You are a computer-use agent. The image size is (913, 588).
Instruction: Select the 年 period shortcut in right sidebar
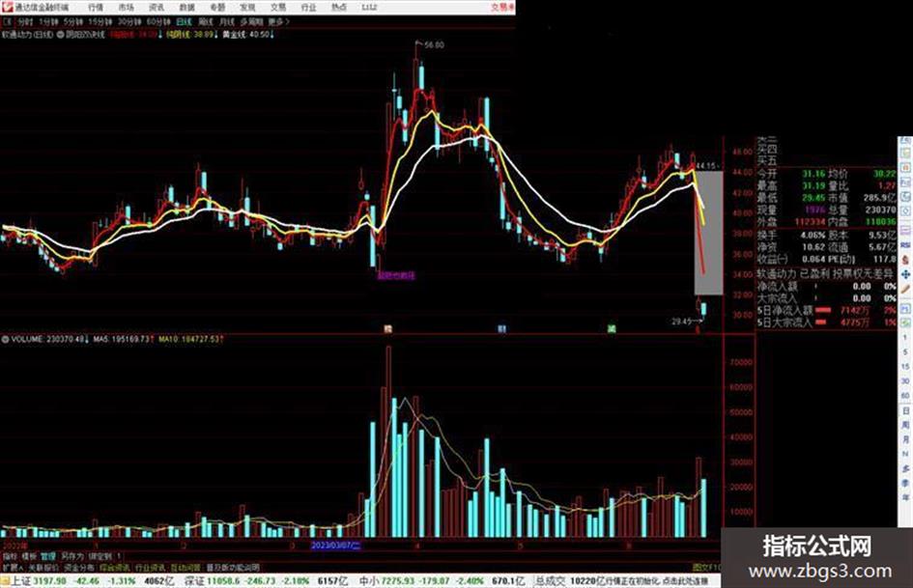click(x=905, y=498)
